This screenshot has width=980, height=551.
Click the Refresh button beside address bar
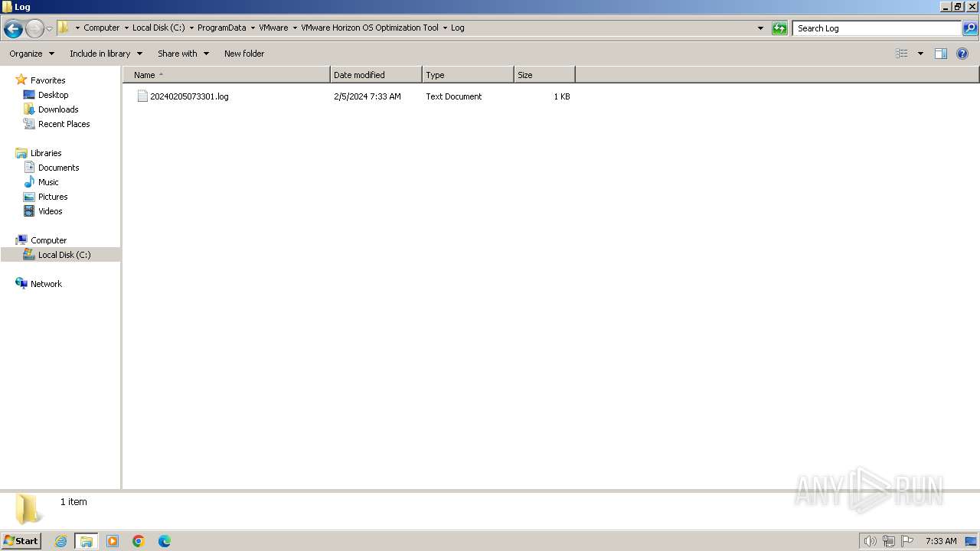tap(779, 28)
